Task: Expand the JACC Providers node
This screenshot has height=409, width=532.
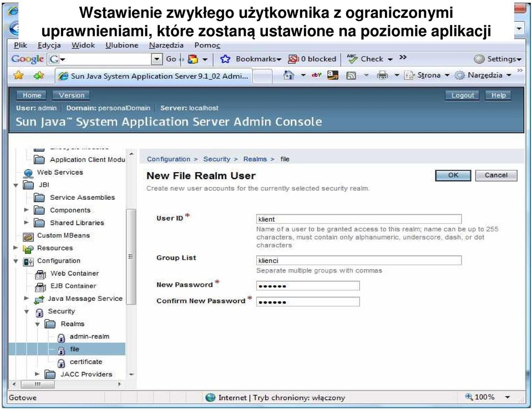Action: tap(37, 373)
